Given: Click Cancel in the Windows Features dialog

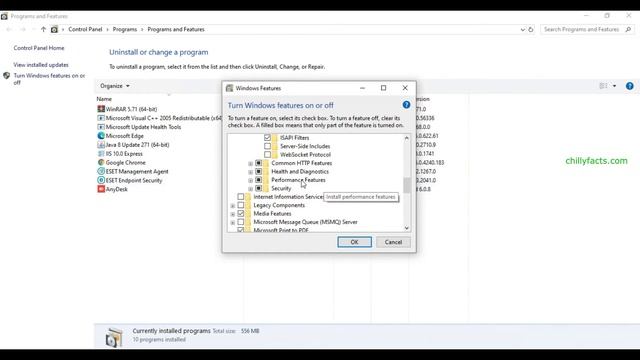Looking at the screenshot, I should [393, 242].
